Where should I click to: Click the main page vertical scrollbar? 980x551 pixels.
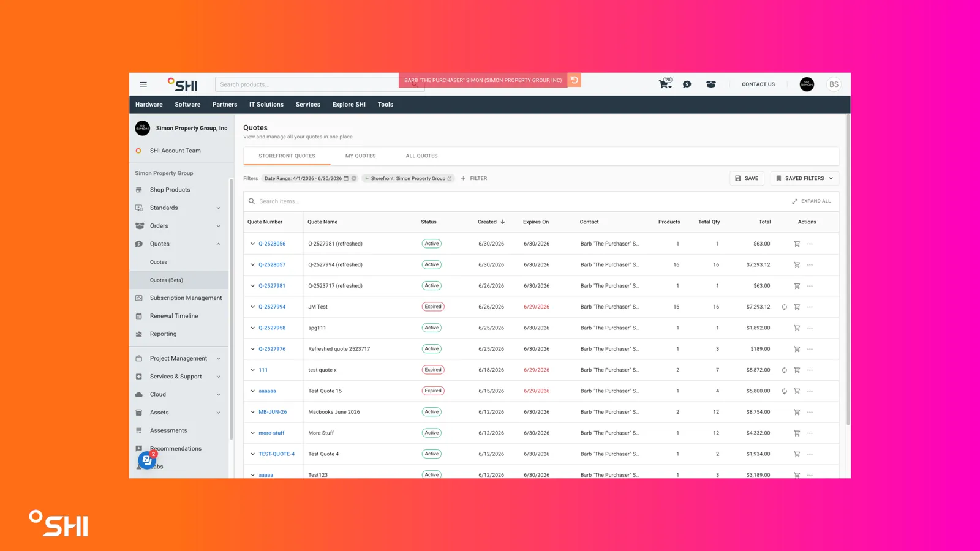[x=848, y=269]
